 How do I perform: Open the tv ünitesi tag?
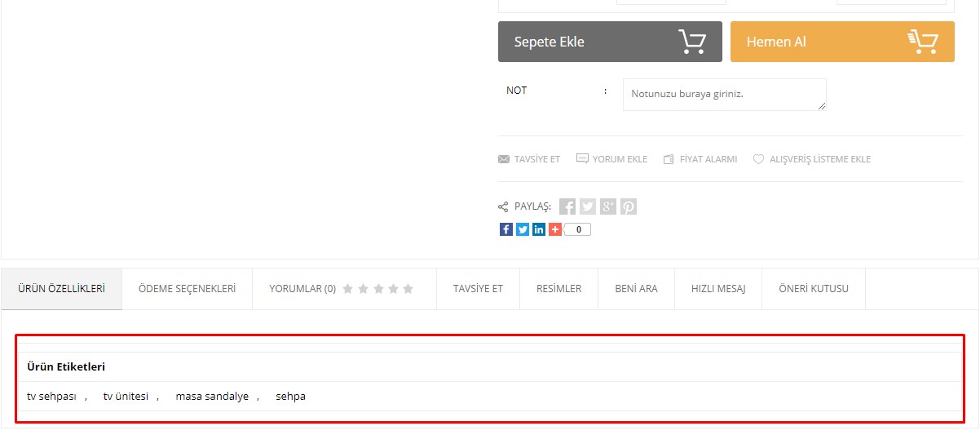click(x=126, y=396)
